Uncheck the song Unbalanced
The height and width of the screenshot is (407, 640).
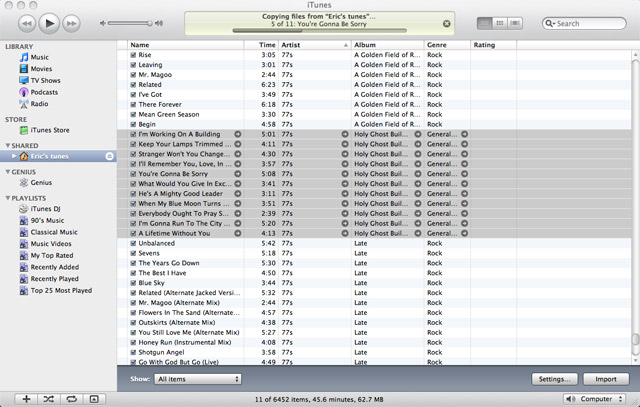tap(133, 243)
